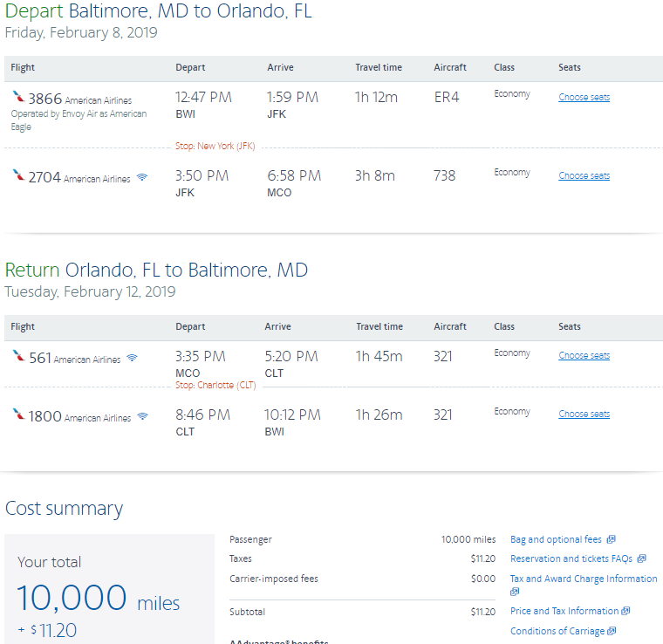Viewport: 663px width, 644px height.
Task: Click external-link icon after Price and Tax Information
Action: pos(625,612)
